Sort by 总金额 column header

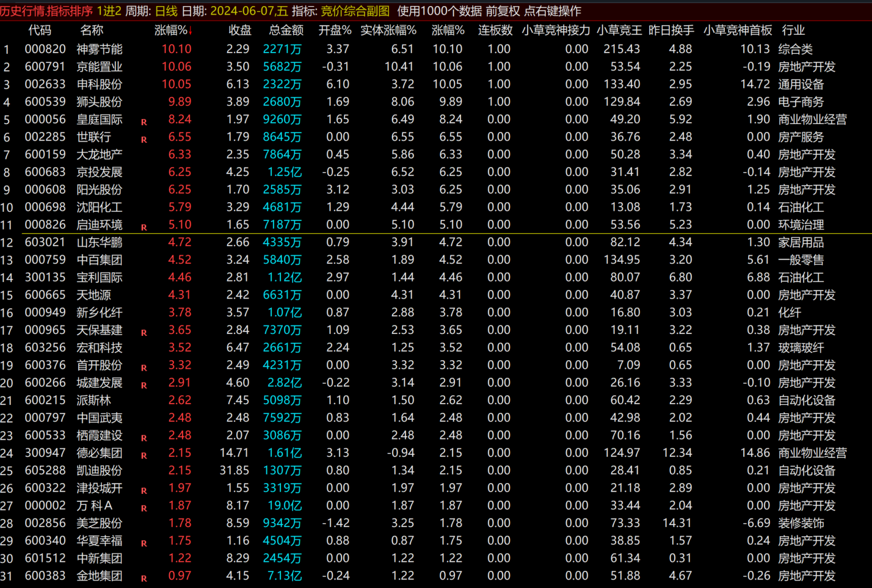tap(286, 31)
